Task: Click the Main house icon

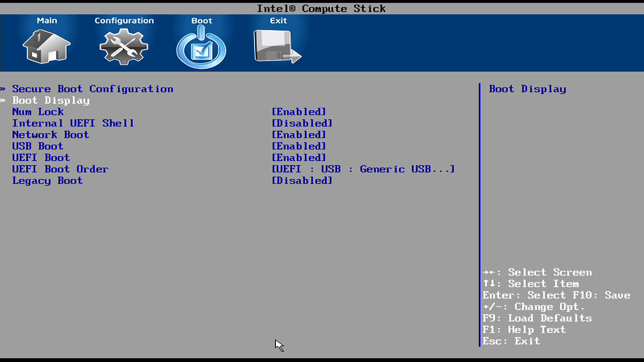Action: (47, 46)
